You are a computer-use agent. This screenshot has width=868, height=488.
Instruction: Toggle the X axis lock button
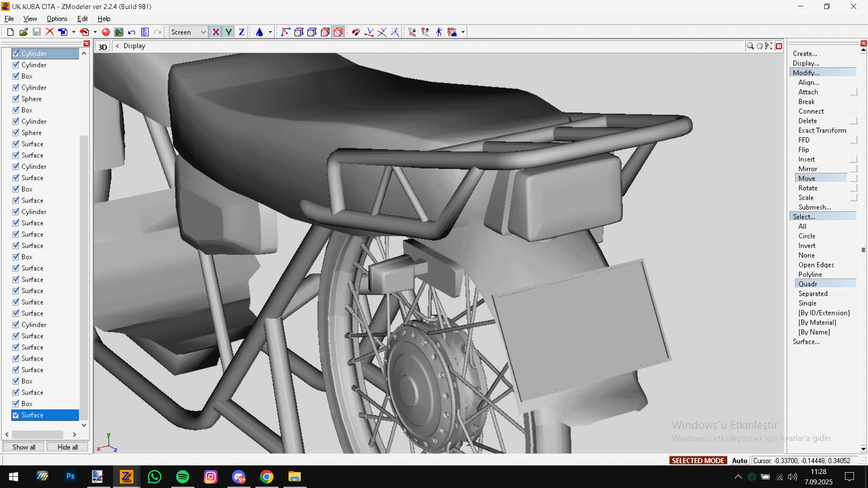pos(216,32)
